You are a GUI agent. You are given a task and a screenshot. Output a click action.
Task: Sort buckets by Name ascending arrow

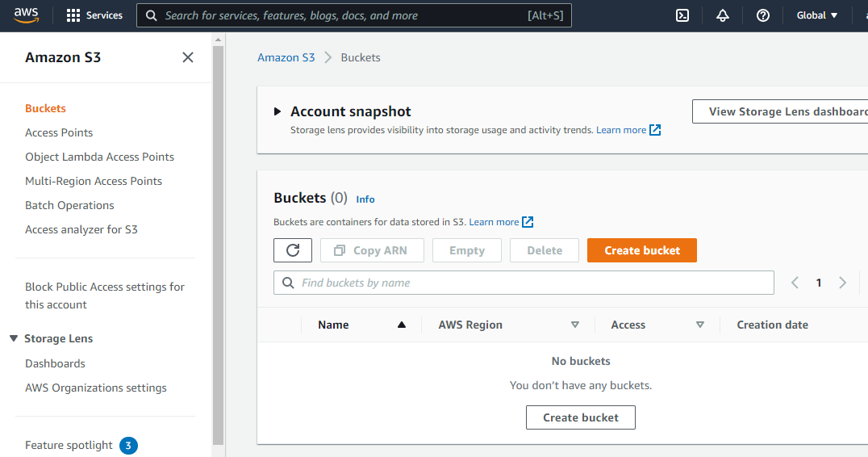point(402,325)
